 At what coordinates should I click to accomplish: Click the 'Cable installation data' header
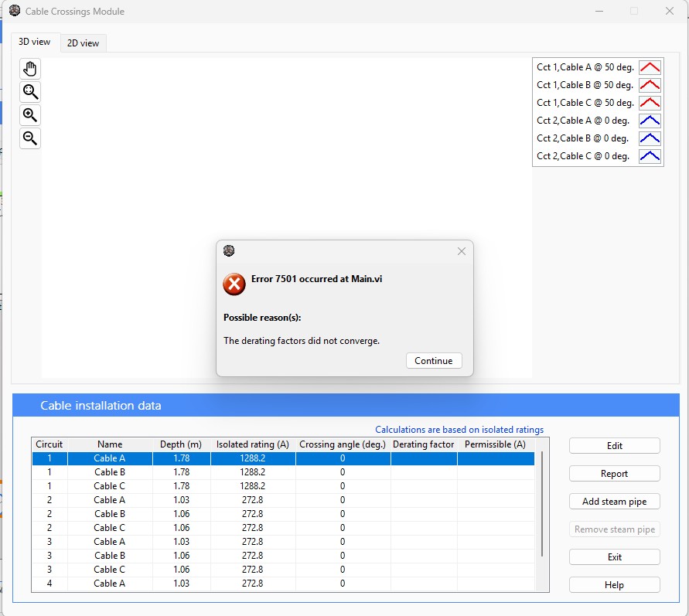pos(101,405)
